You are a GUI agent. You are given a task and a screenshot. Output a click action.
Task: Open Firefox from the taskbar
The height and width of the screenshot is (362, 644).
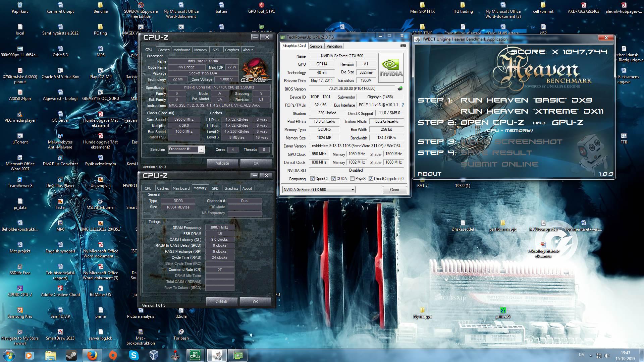coord(92,355)
